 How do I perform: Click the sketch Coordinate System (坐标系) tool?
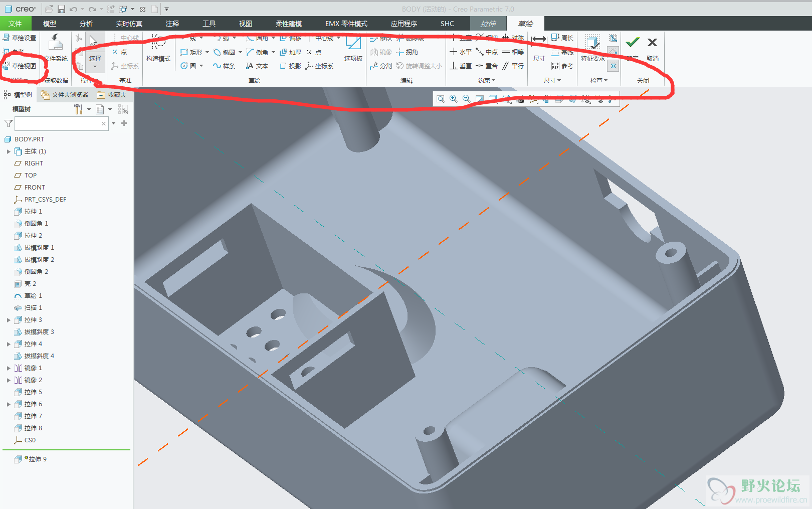[x=319, y=66]
